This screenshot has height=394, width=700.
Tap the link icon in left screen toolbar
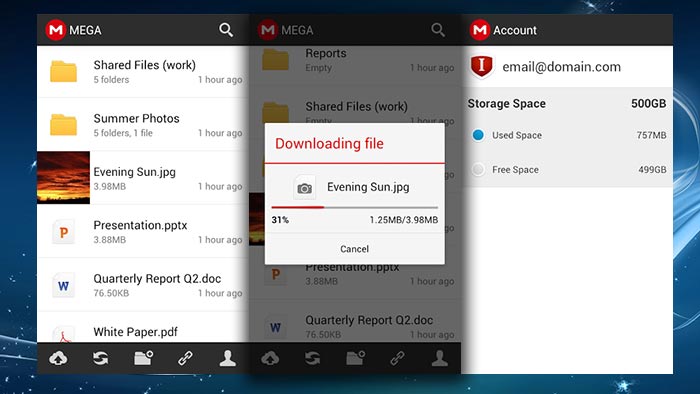click(x=185, y=358)
